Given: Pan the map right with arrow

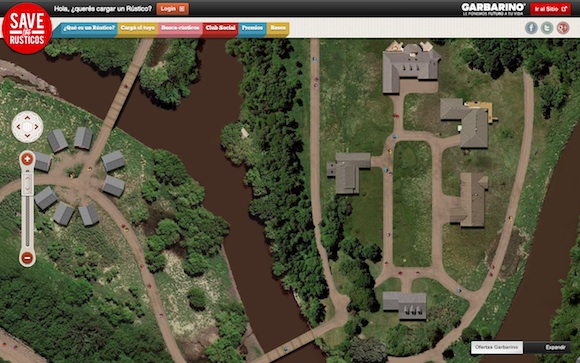Looking at the screenshot, I should tap(37, 127).
